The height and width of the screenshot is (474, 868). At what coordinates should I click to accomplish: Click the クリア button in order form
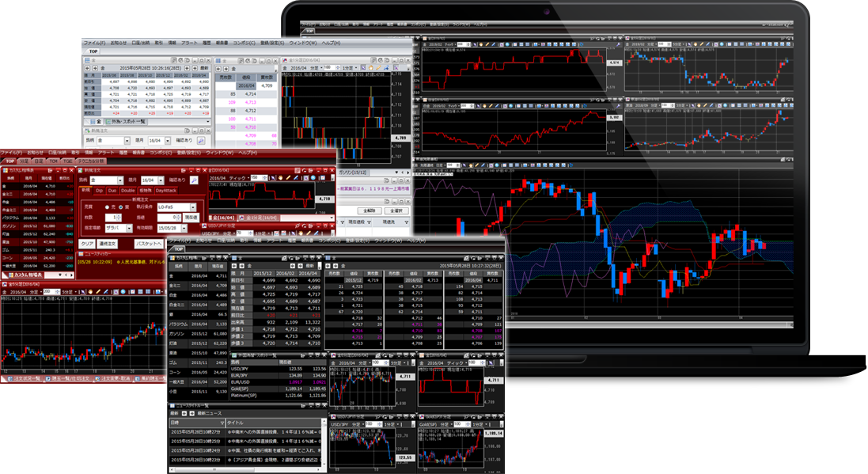[87, 244]
